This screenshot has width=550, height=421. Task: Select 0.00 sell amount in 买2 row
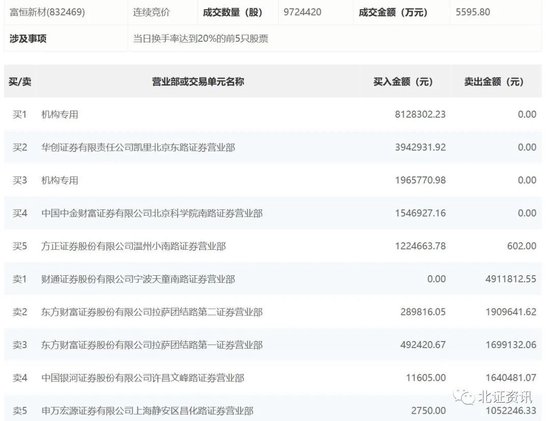[527, 147]
